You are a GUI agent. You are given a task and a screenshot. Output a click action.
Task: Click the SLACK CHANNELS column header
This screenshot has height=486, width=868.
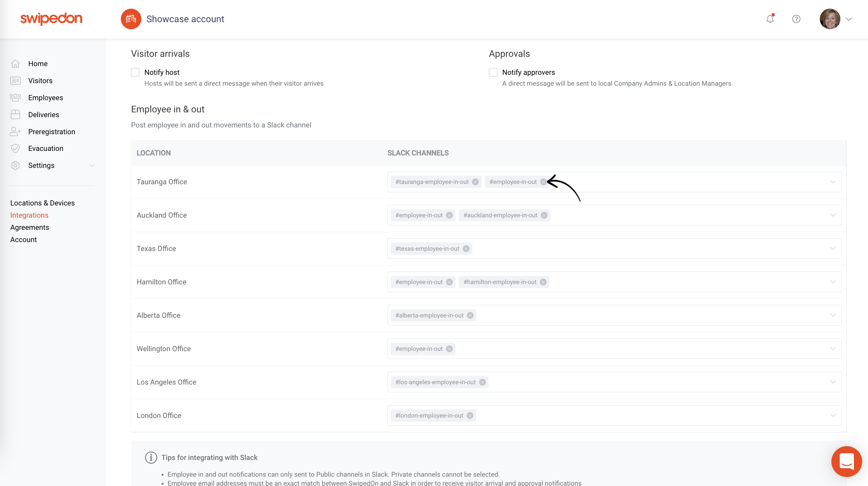(x=418, y=153)
